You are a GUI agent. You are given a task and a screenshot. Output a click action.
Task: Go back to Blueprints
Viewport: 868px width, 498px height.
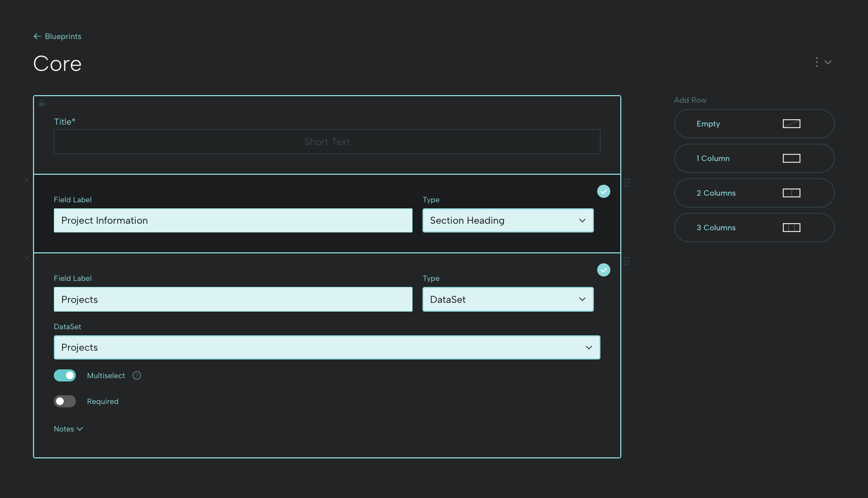(57, 36)
